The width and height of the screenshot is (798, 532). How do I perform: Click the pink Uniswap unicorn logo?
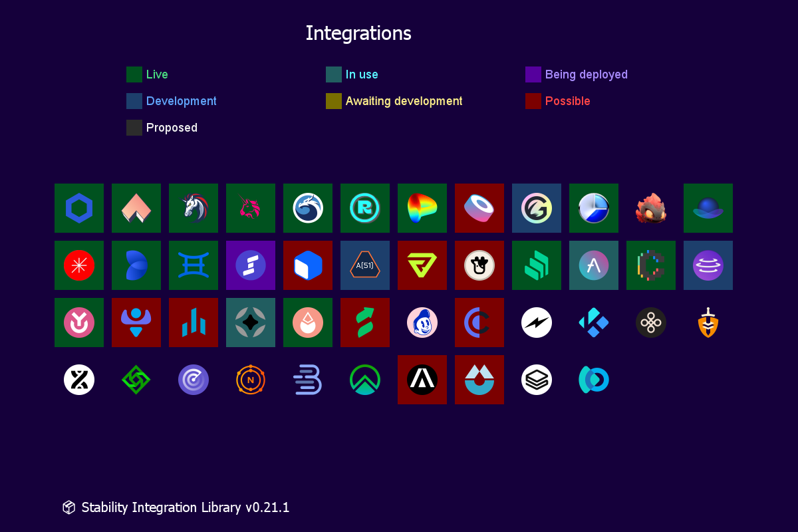click(x=251, y=208)
